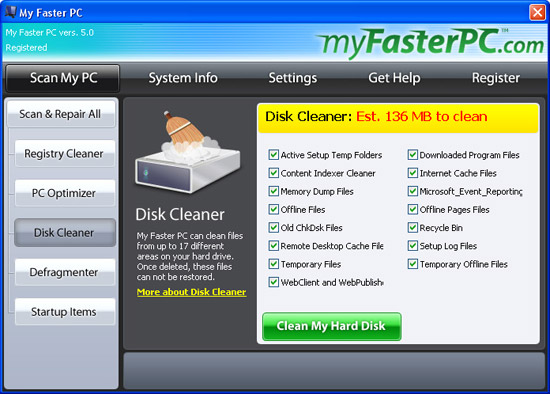Screen dimensions: 550x394
Task: Close the My Faster PC window
Action: (x=537, y=13)
